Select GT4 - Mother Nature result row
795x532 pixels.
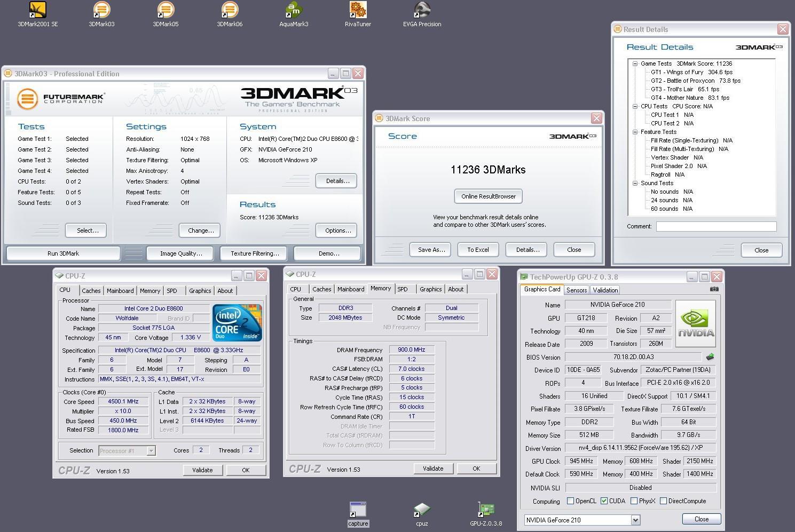[690, 98]
